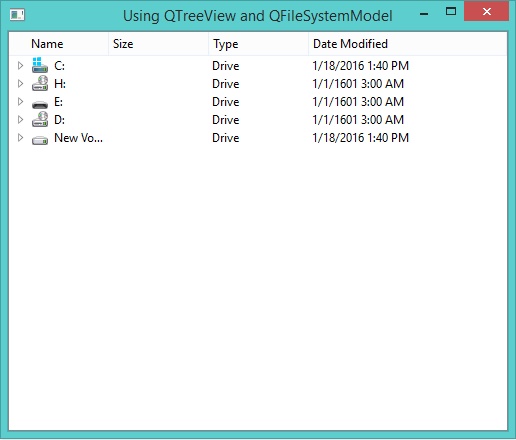
Task: Select the H: drive name
Action: click(x=60, y=84)
